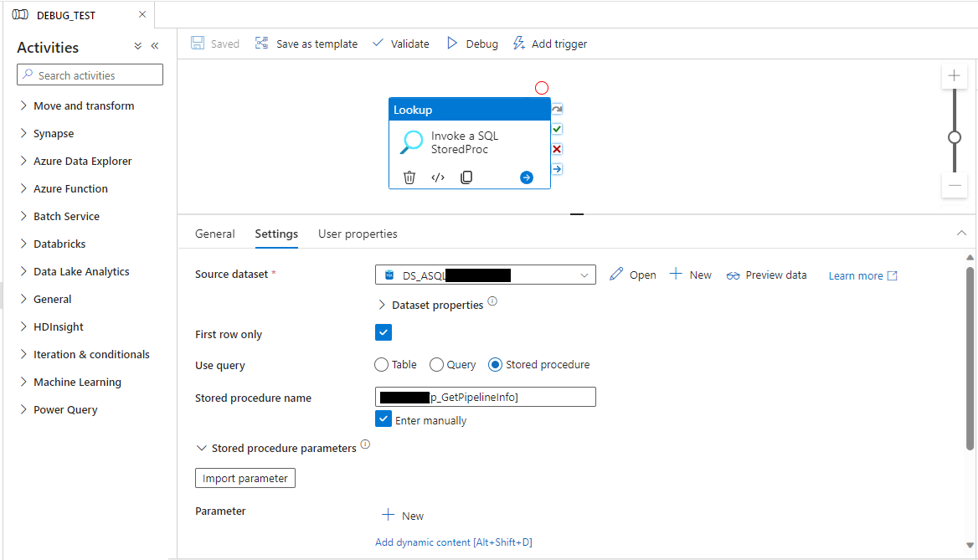The width and height of the screenshot is (978, 560).
Task: Collapse the Activities pane with double-left arrows
Action: 155,46
